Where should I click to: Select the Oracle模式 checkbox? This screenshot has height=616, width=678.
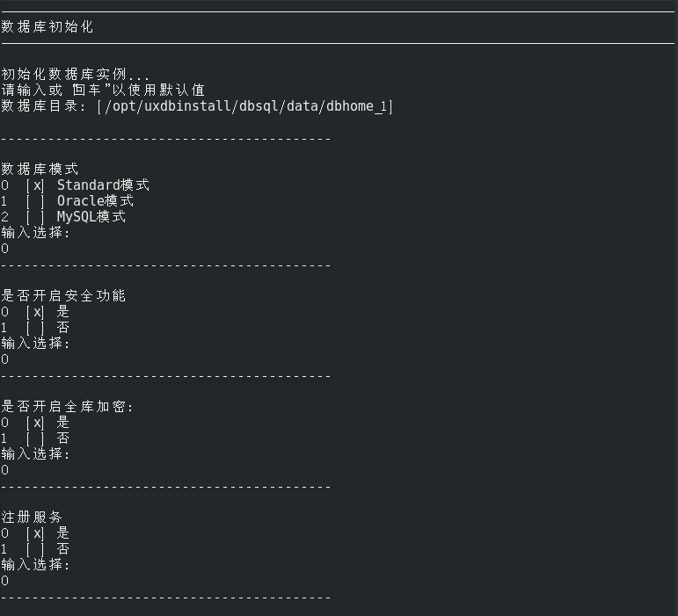point(35,201)
